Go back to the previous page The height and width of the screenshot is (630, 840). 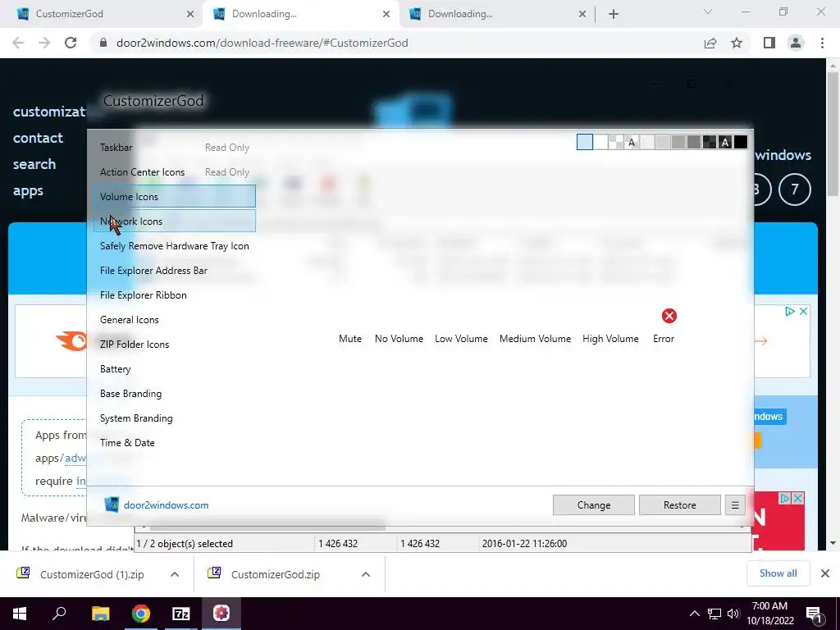click(x=18, y=43)
